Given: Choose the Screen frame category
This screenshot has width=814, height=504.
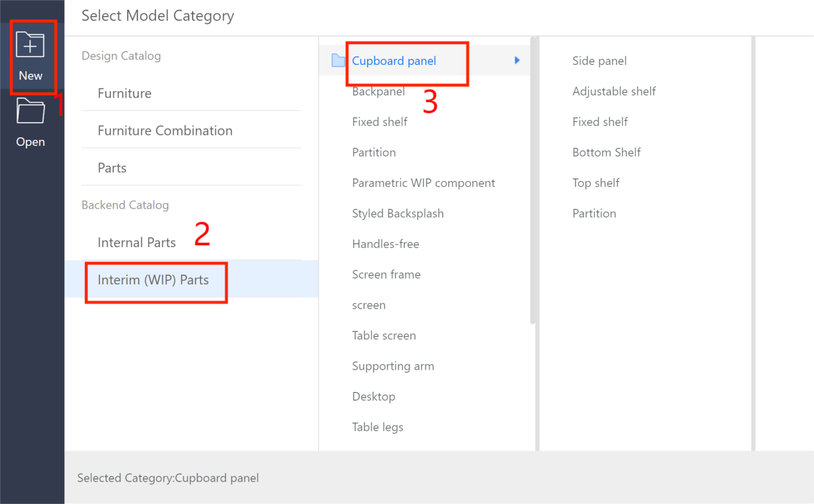Looking at the screenshot, I should (386, 274).
